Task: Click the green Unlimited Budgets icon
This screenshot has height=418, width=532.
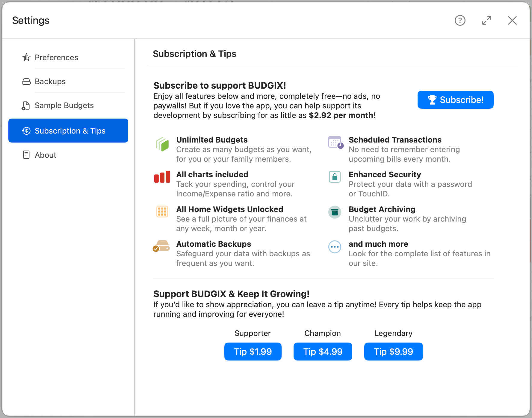Action: point(162,144)
